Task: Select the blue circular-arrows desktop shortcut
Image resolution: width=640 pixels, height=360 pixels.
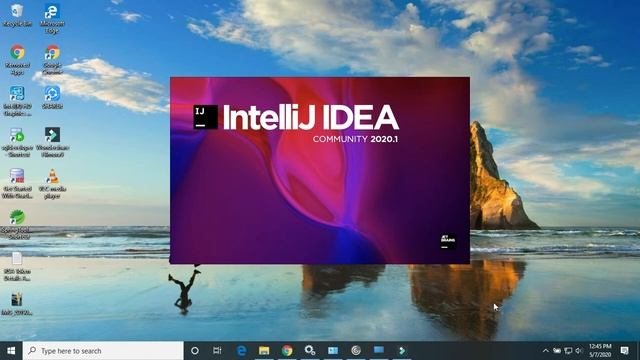Action: [x=52, y=97]
